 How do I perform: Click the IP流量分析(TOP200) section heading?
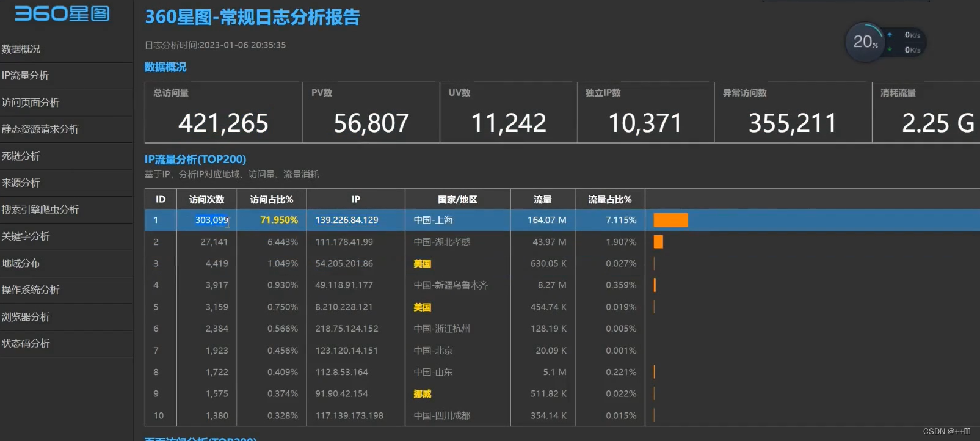(x=195, y=159)
